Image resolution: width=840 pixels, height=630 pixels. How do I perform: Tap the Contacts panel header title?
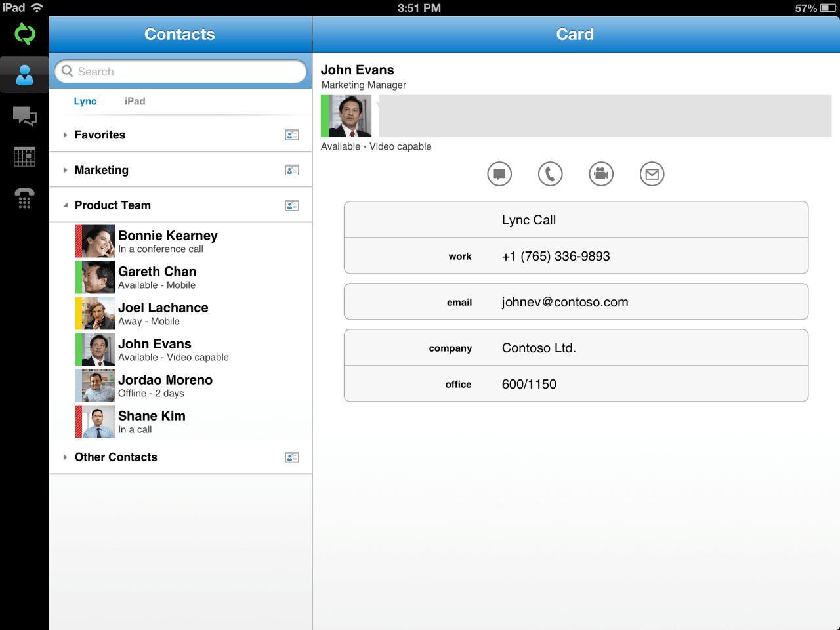point(180,34)
